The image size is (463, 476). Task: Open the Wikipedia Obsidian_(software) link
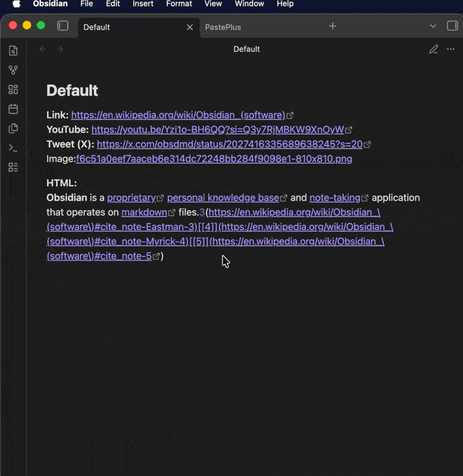(178, 115)
